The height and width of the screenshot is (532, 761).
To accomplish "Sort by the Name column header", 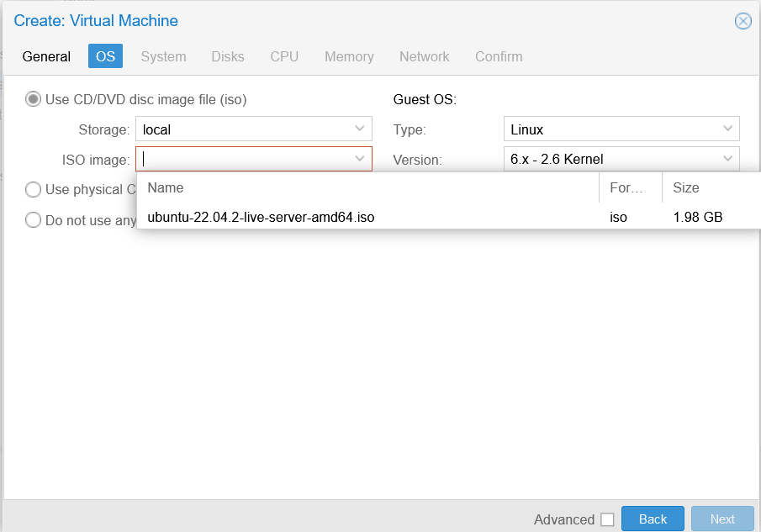I will pyautogui.click(x=367, y=187).
